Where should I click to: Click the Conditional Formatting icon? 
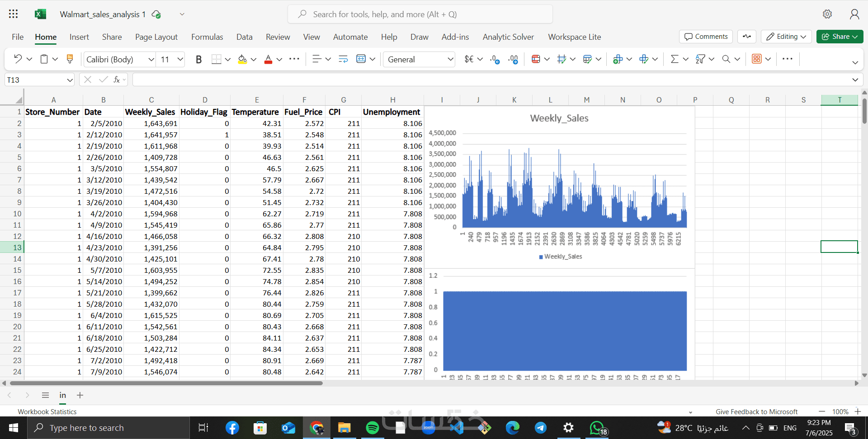click(536, 59)
